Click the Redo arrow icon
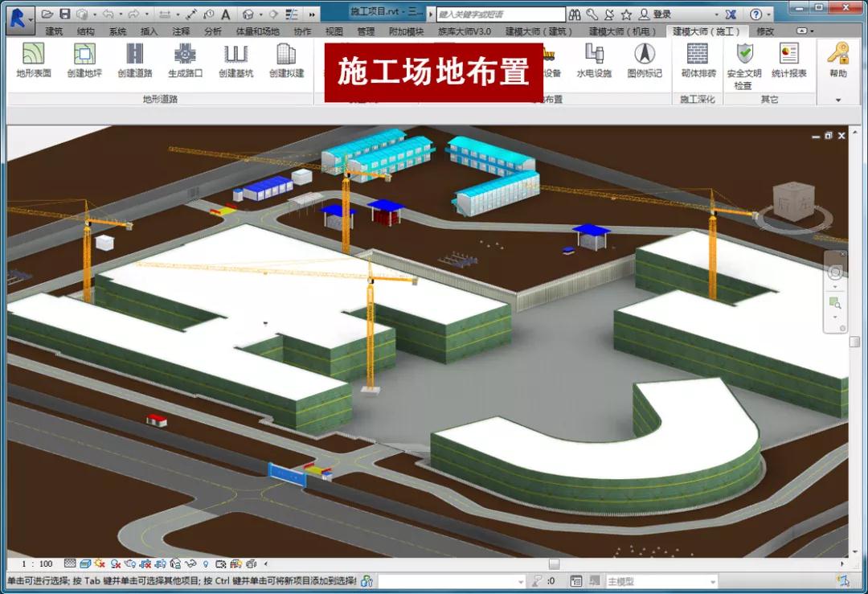Viewport: 868px width, 594px height. 134,14
